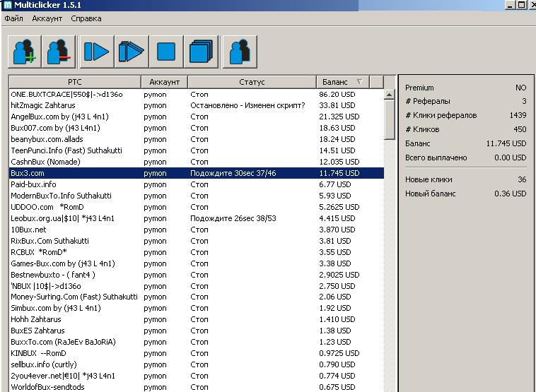Add account with the plus-person toolbar icon
536x392 pixels.
tap(25, 52)
